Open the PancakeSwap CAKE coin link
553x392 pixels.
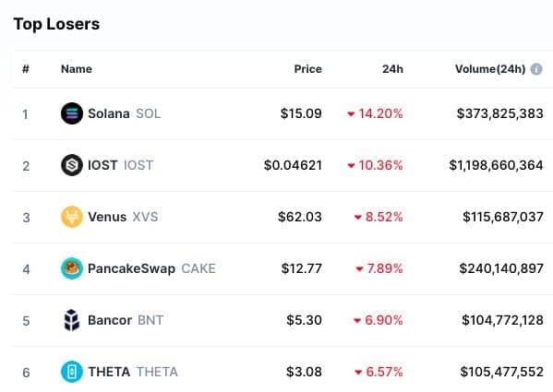point(151,268)
